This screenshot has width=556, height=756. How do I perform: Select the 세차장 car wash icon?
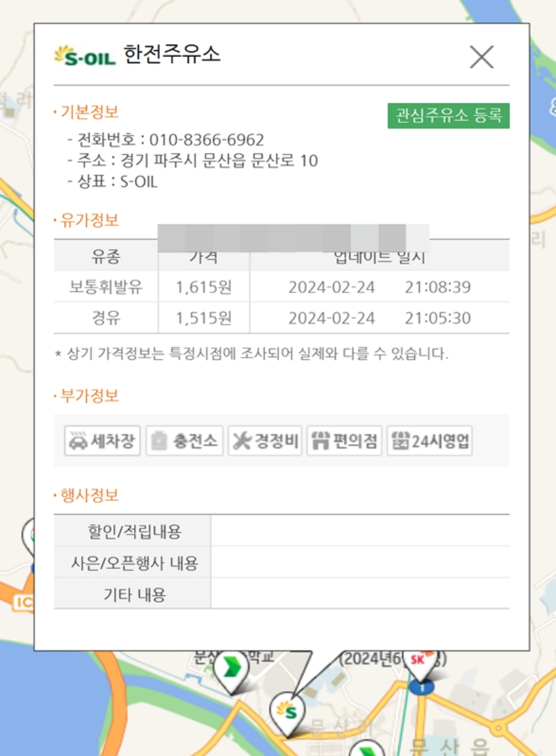(x=102, y=441)
